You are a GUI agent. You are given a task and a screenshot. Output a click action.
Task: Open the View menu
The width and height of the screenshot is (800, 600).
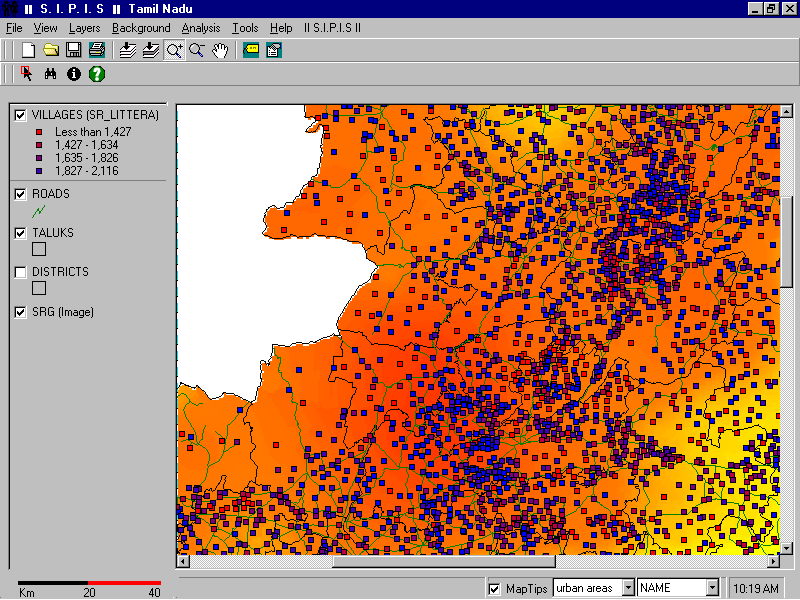pos(45,28)
